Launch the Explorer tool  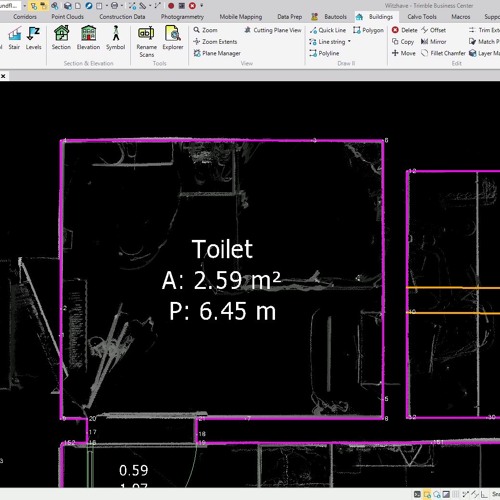pos(173,38)
